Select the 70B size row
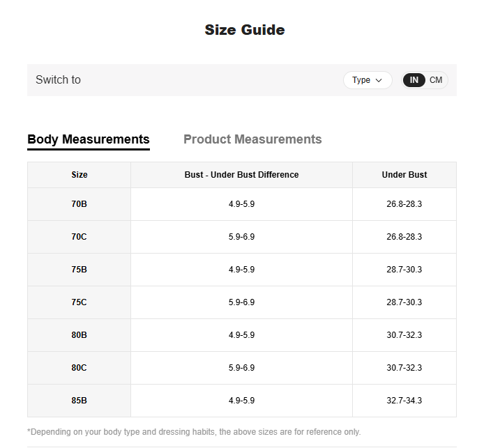The image size is (477, 448). point(242,204)
